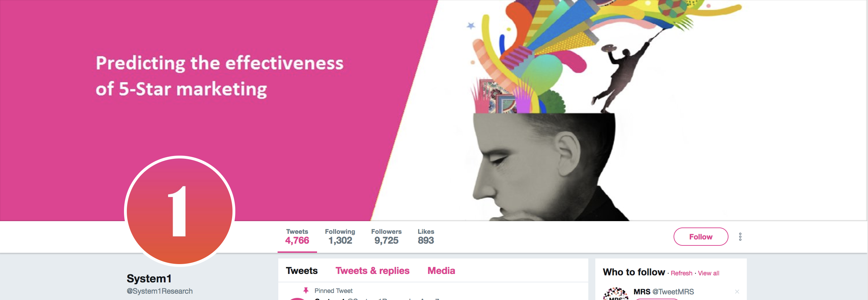The height and width of the screenshot is (300, 868).
Task: Open the MRS @TweetMRS profile link
Action: coord(664,292)
